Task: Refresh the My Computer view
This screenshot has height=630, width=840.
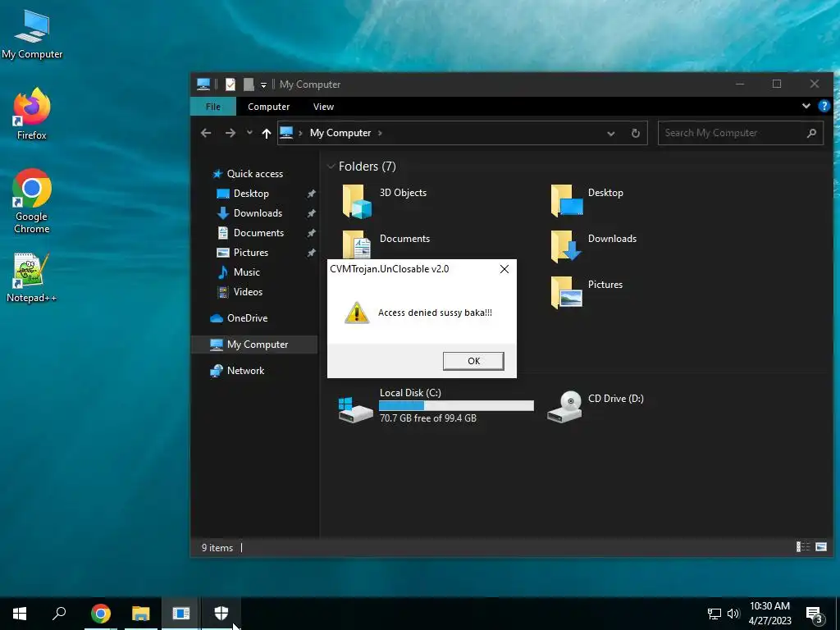Action: click(x=636, y=134)
